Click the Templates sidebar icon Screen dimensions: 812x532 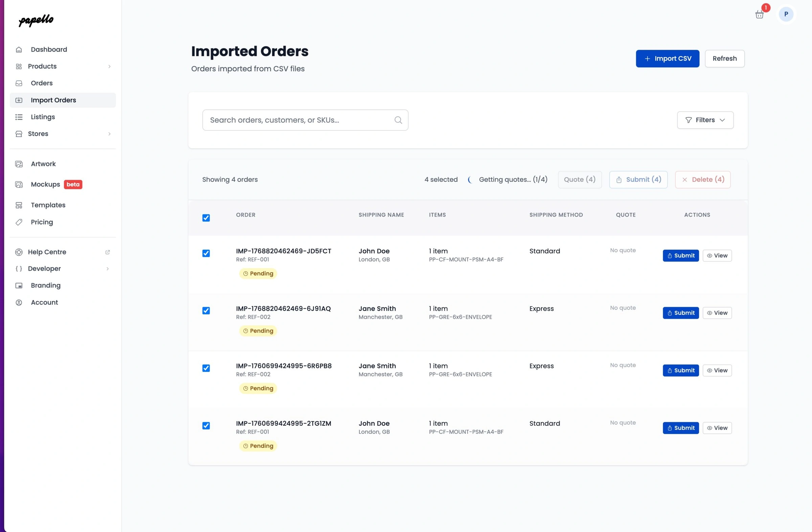coord(19,205)
